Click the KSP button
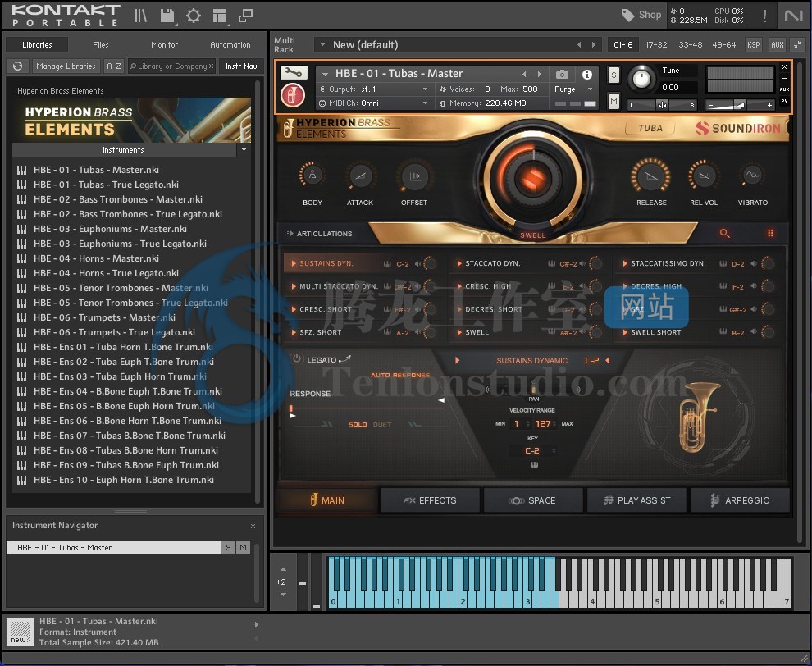This screenshot has height=666, width=812. 754,45
